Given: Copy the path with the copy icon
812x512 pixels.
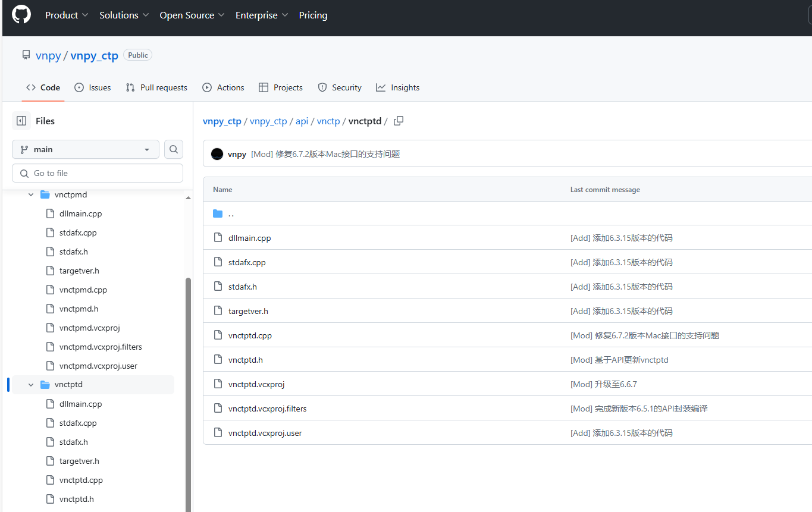Looking at the screenshot, I should click(399, 121).
